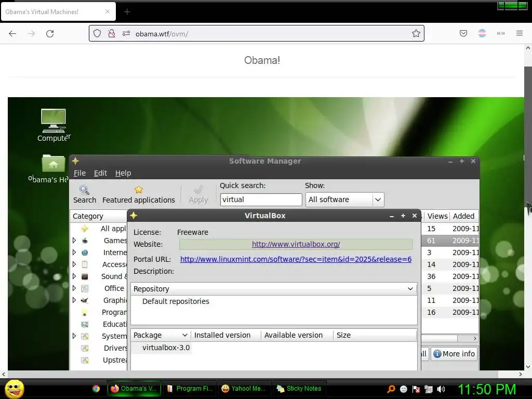The height and width of the screenshot is (399, 532).
Task: Expand the Internet category tree
Action: pos(74,252)
